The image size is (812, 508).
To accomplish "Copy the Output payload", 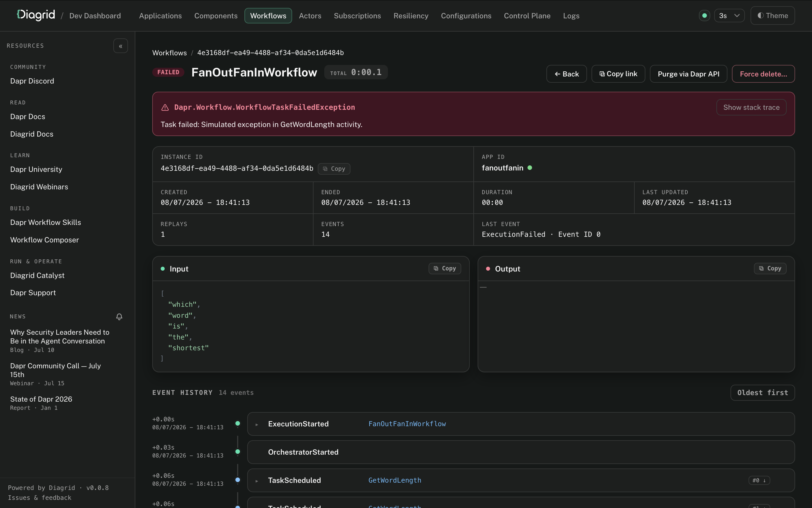I will [x=770, y=268].
